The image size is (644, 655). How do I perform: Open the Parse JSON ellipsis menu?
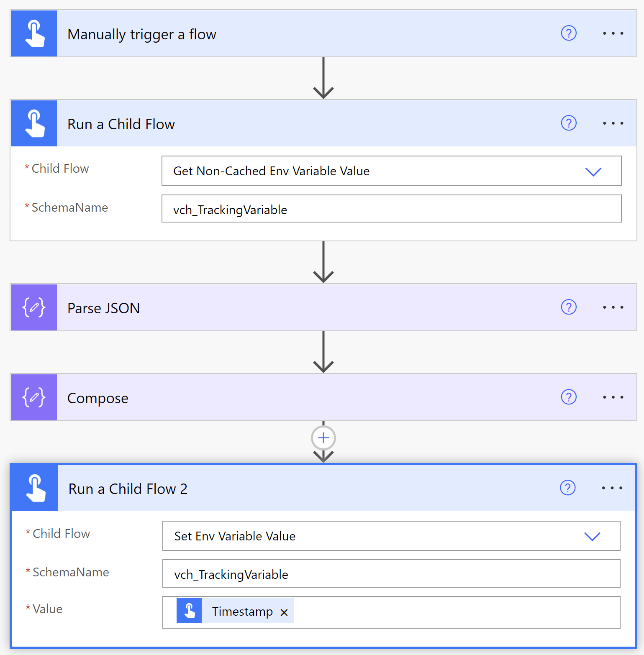(x=613, y=307)
